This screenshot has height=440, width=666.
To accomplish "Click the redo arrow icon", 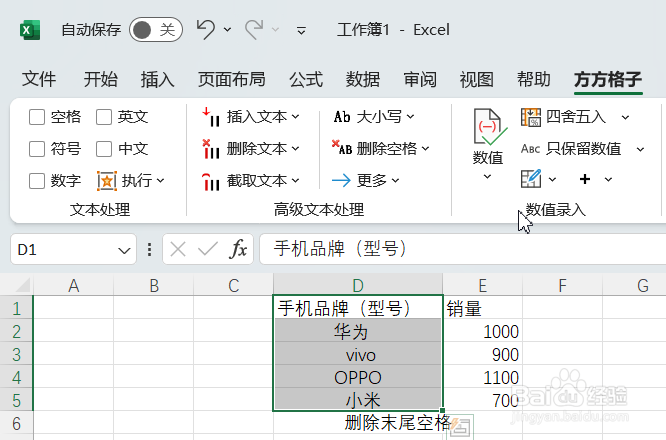I will pyautogui.click(x=254, y=29).
